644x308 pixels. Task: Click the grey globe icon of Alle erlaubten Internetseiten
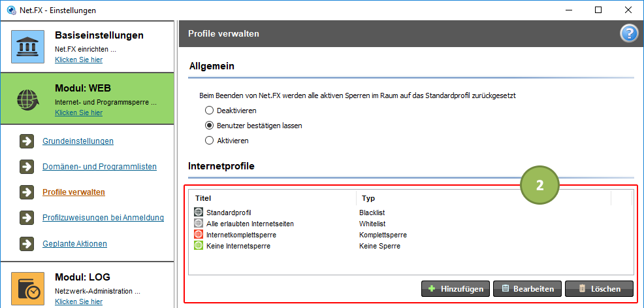click(x=199, y=224)
